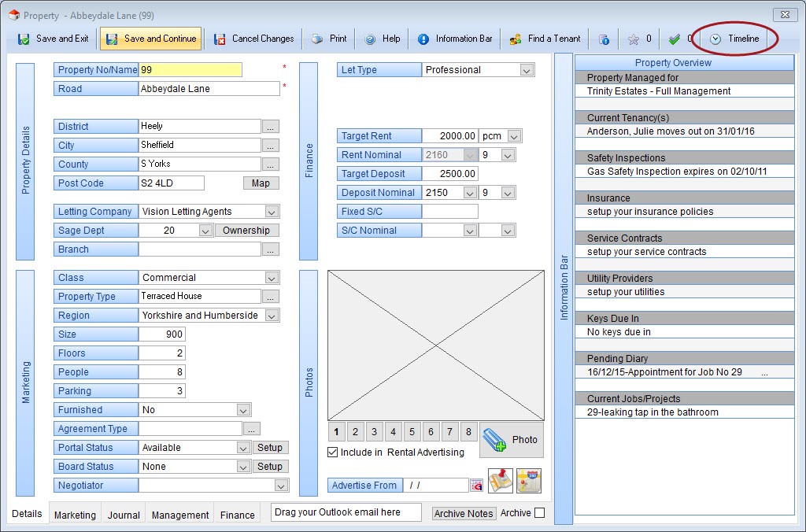Open the Portal Status dropdown
Image resolution: width=806 pixels, height=532 pixels.
pyautogui.click(x=243, y=448)
